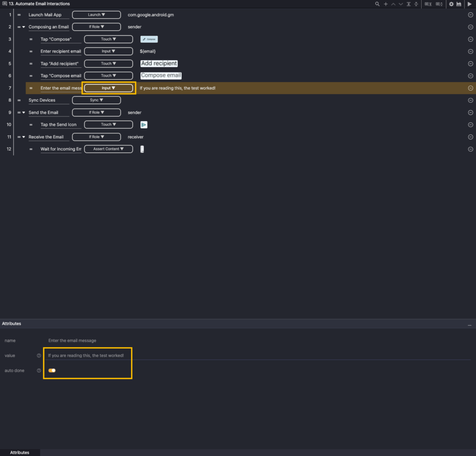Open the Assert Content dropdown on step 12
The image size is (476, 456).
(108, 149)
